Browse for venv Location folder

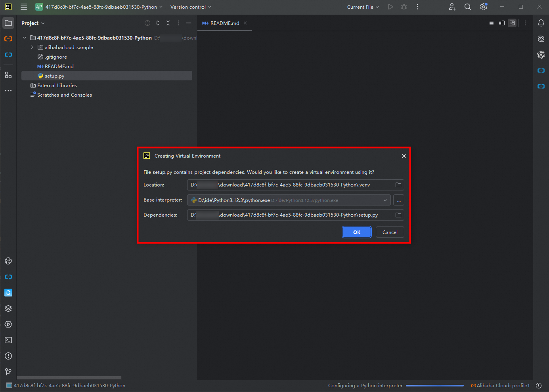click(398, 185)
